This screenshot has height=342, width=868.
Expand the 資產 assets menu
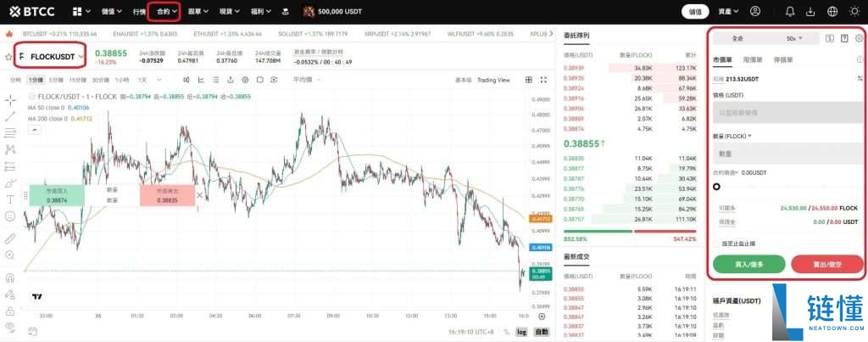click(728, 11)
